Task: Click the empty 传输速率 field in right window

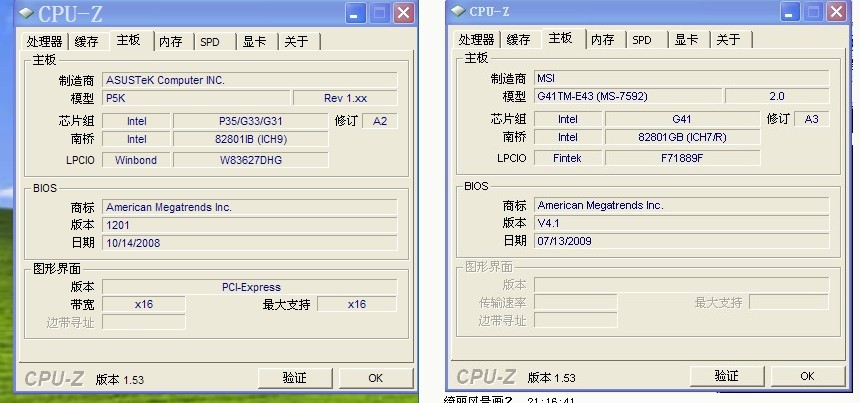Action: pos(575,302)
